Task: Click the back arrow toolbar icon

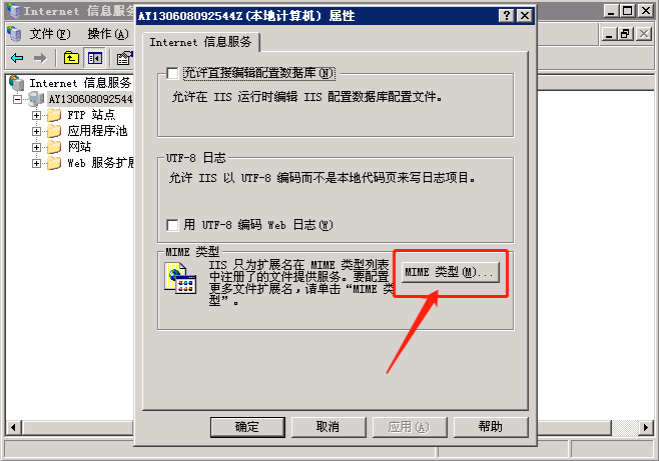Action: [17, 58]
